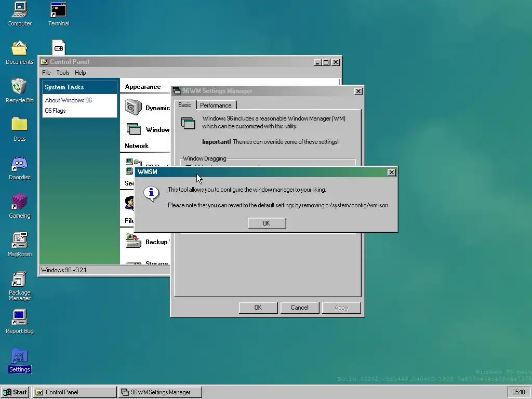Maximize the Control Panel window
Viewport: 532px width, 399px height.
point(326,62)
